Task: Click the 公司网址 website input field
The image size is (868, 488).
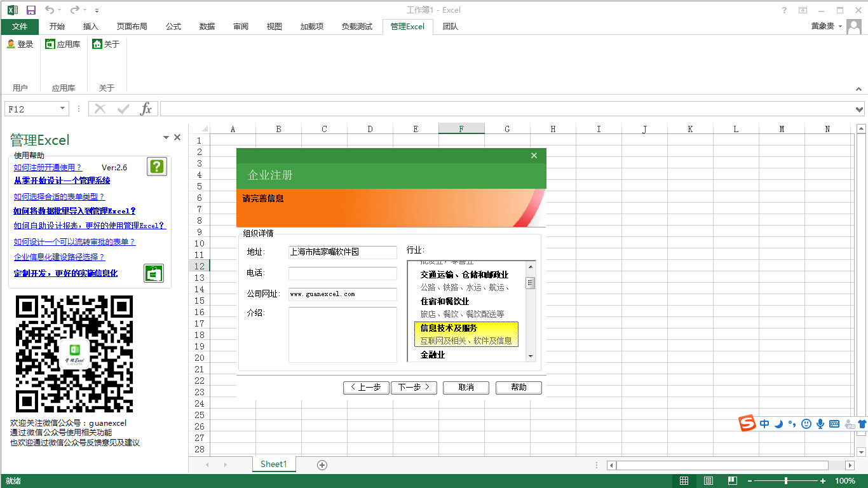Action: (x=342, y=294)
